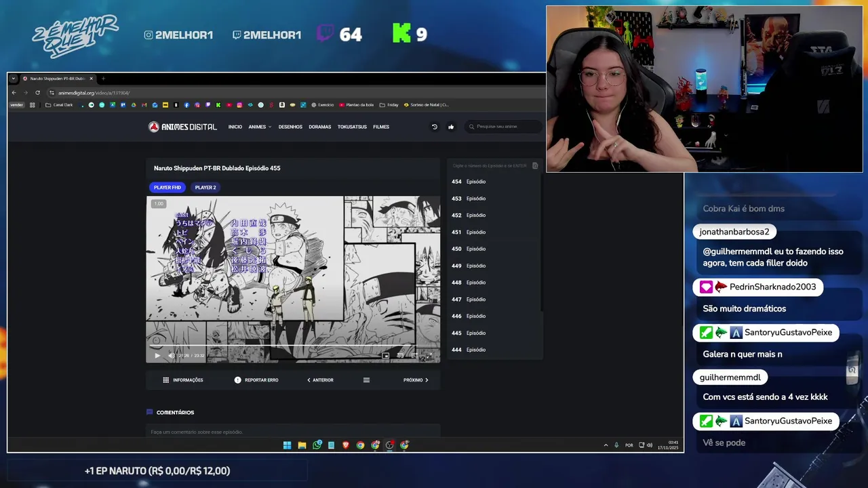Open the INICIO menu item
868x488 pixels.
tap(235, 127)
